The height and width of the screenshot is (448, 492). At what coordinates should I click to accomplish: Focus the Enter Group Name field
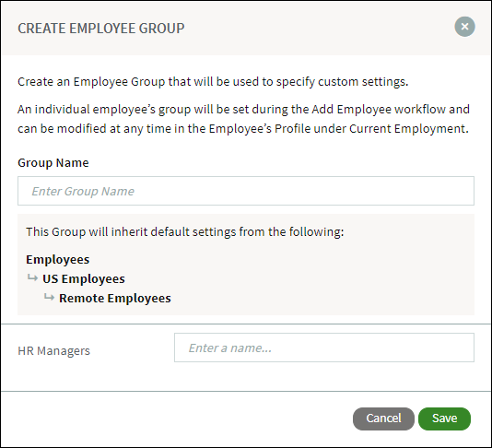tap(246, 191)
